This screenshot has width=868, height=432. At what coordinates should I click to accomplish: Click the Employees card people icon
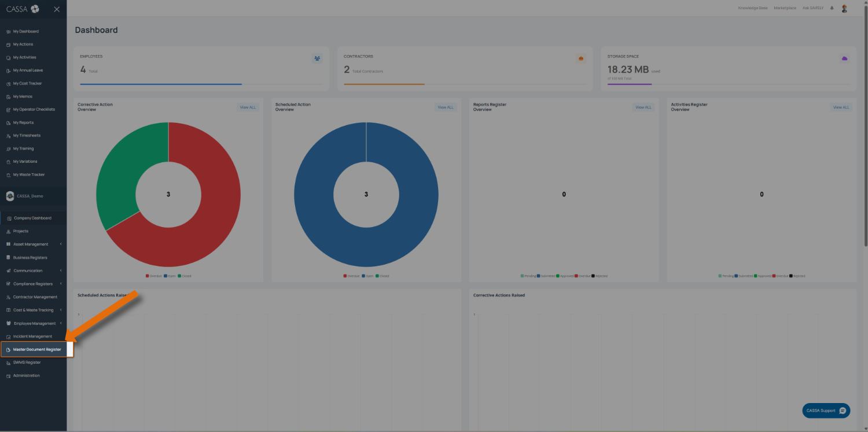click(x=317, y=58)
